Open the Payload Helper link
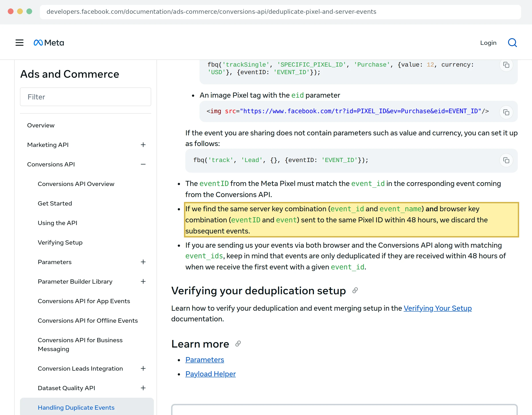Image resolution: width=532 pixels, height=415 pixels. tap(210, 374)
